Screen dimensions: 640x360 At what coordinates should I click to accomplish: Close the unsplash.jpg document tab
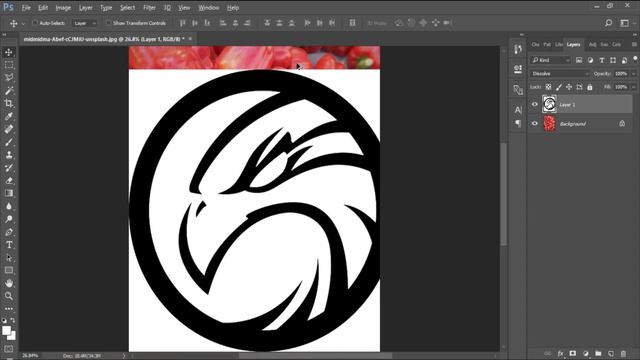[190, 39]
